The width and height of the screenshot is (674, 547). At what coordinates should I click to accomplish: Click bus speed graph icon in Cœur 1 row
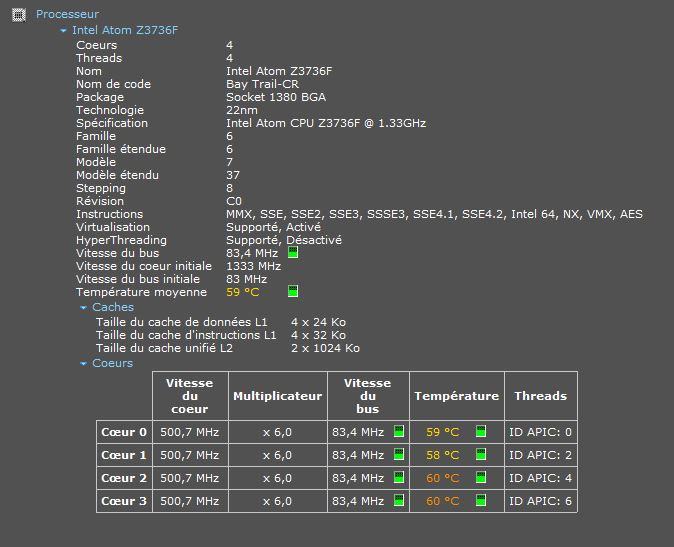pos(399,454)
